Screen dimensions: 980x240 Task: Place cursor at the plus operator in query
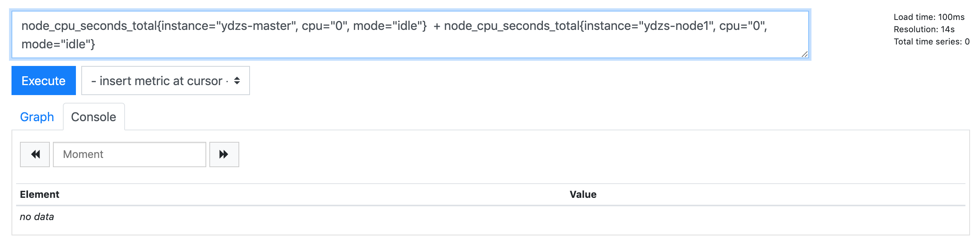[x=437, y=26]
